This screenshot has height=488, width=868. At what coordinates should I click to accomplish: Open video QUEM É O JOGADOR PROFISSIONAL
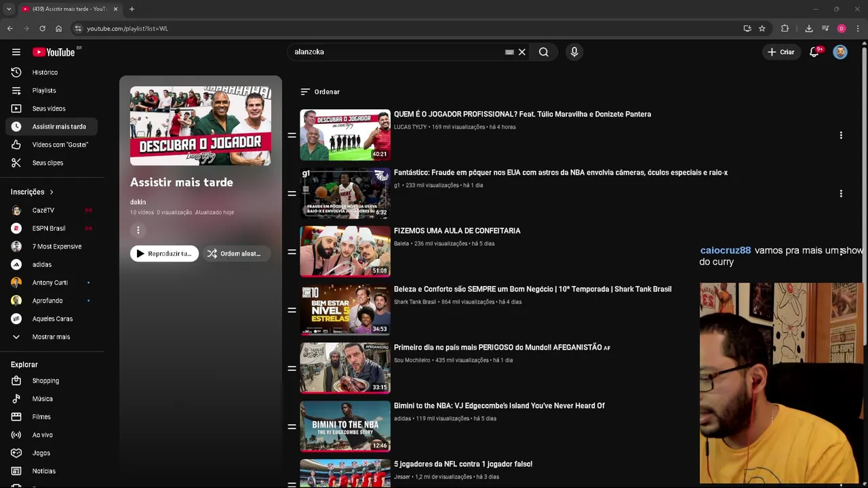pos(522,115)
